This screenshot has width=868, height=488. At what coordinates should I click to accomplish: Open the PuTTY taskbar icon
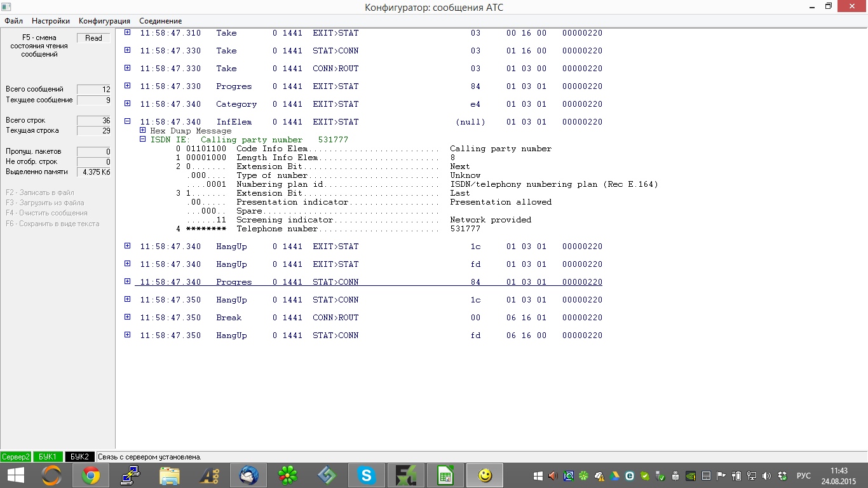click(130, 475)
